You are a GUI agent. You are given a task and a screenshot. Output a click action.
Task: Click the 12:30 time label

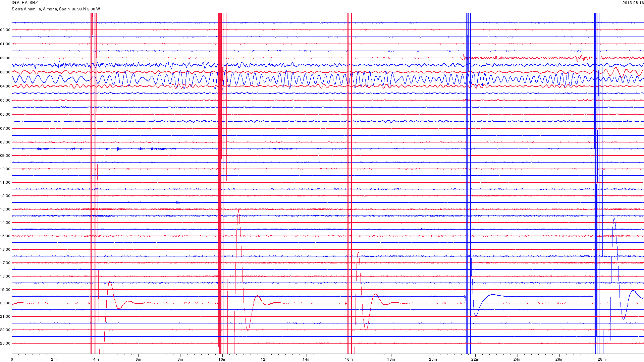(5, 196)
